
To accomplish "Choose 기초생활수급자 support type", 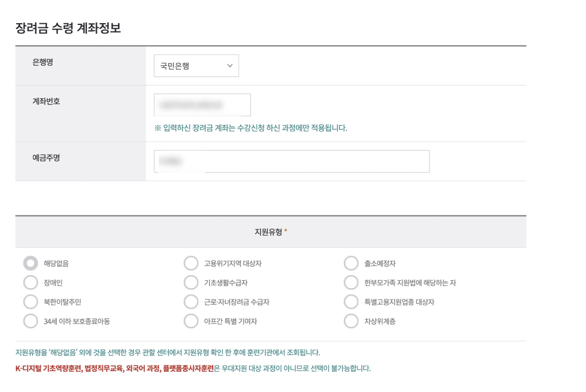I will 191,283.
